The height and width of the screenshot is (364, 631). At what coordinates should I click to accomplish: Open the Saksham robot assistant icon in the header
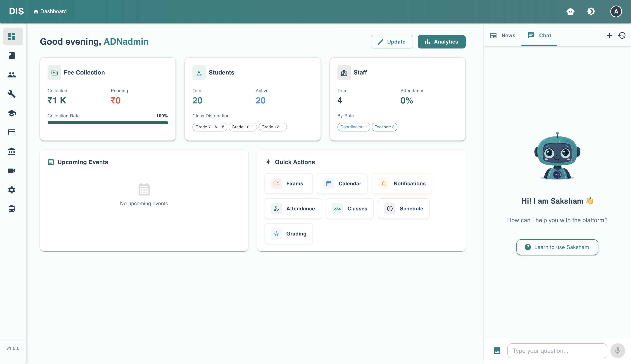(x=570, y=11)
